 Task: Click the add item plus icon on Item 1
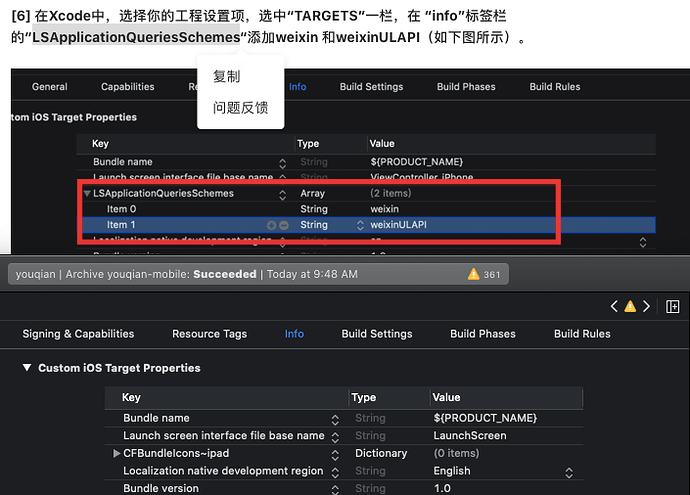click(272, 225)
